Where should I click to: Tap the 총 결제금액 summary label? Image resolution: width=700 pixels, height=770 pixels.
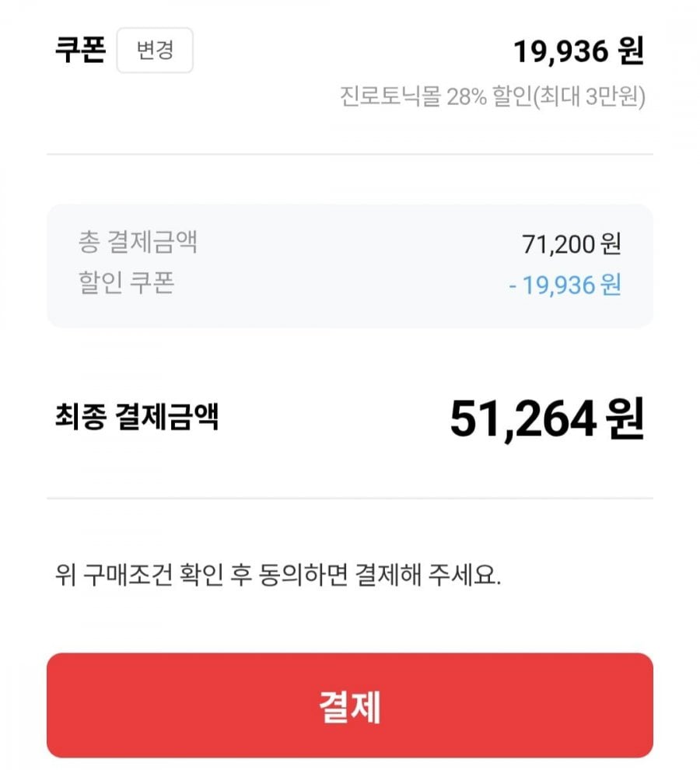[138, 242]
